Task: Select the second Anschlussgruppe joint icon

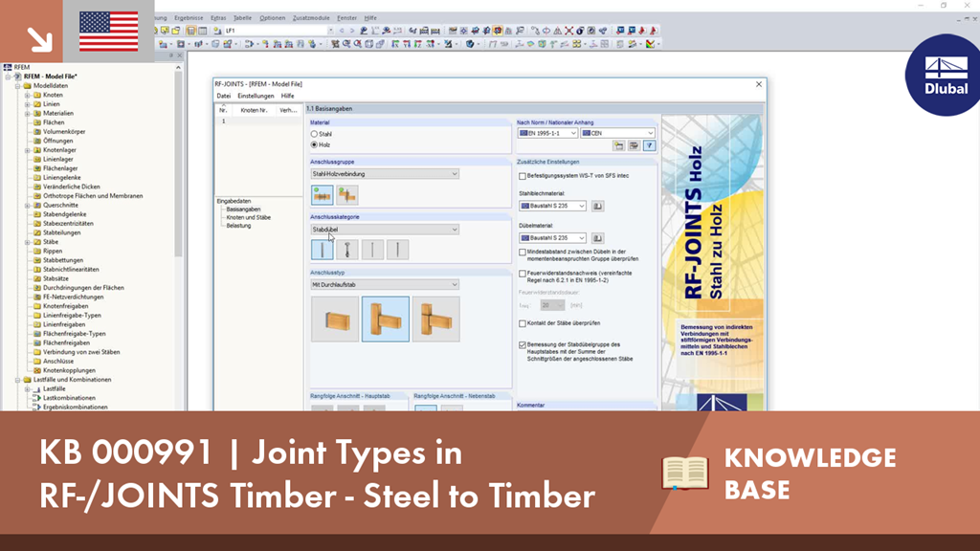Action: (x=346, y=195)
